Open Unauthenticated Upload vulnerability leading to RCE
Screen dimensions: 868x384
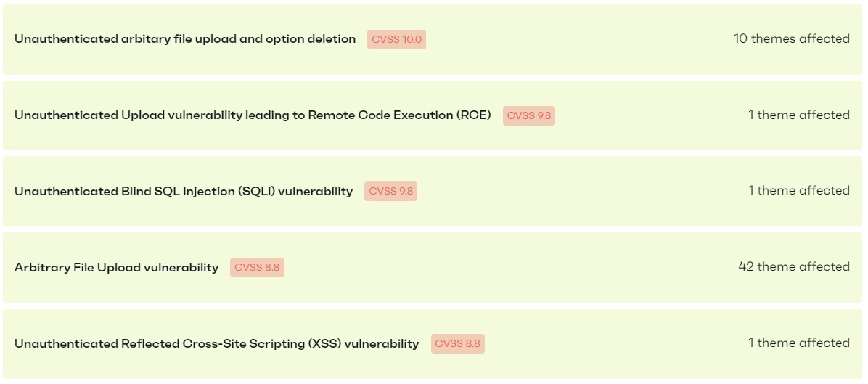click(253, 115)
